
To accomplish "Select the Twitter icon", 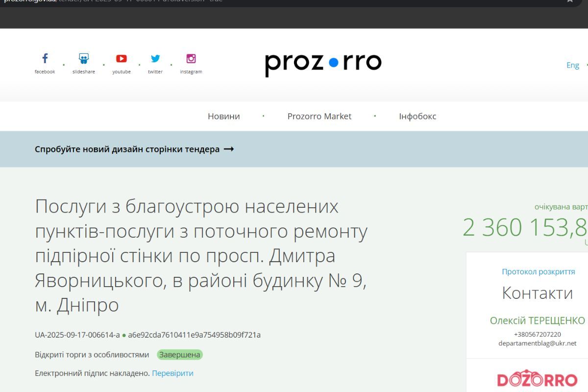I will [x=155, y=58].
